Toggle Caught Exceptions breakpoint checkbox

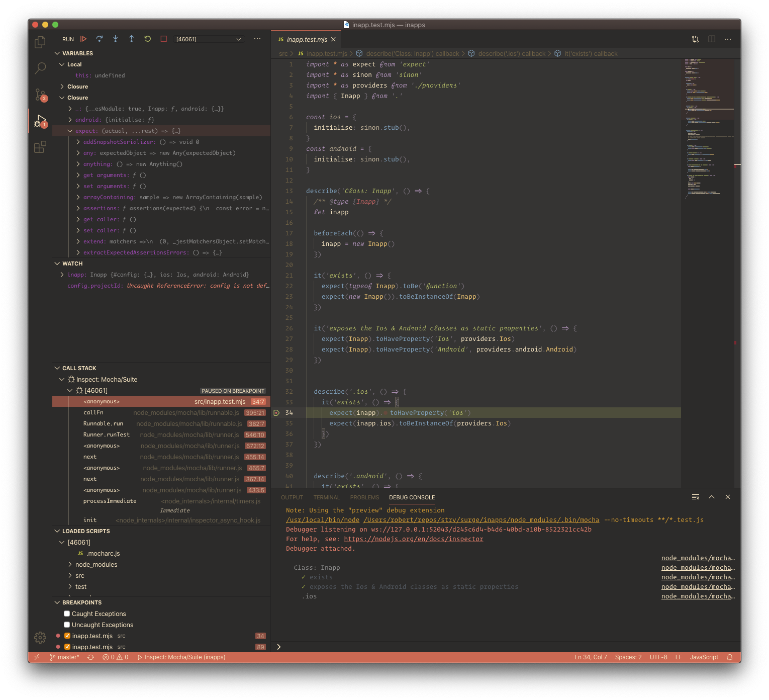67,614
